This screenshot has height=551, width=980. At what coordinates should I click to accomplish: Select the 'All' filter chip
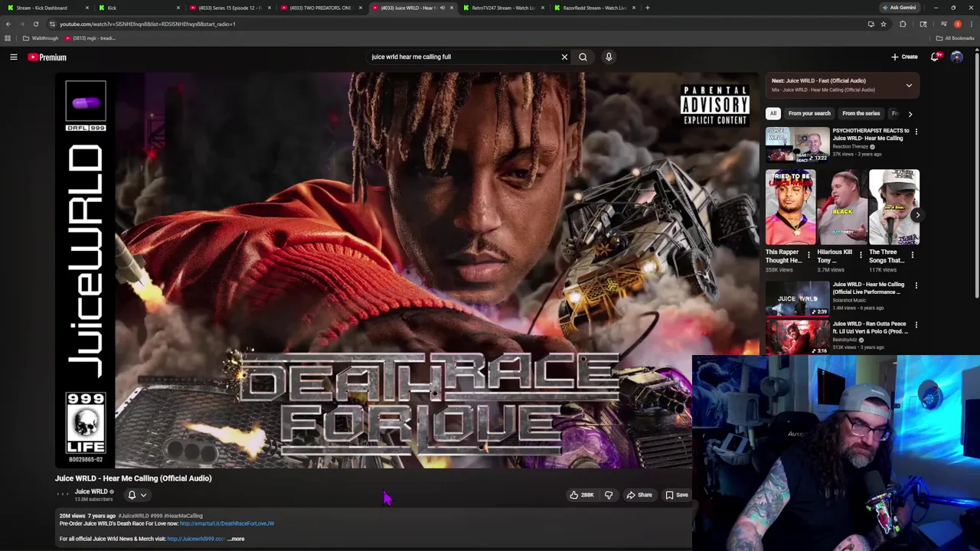(x=773, y=113)
